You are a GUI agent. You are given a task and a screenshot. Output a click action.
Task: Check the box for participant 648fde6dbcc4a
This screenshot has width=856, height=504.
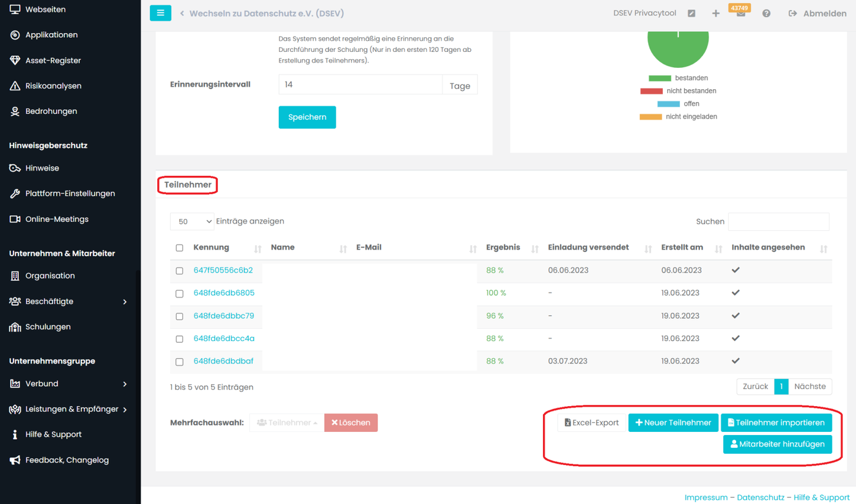pos(179,339)
